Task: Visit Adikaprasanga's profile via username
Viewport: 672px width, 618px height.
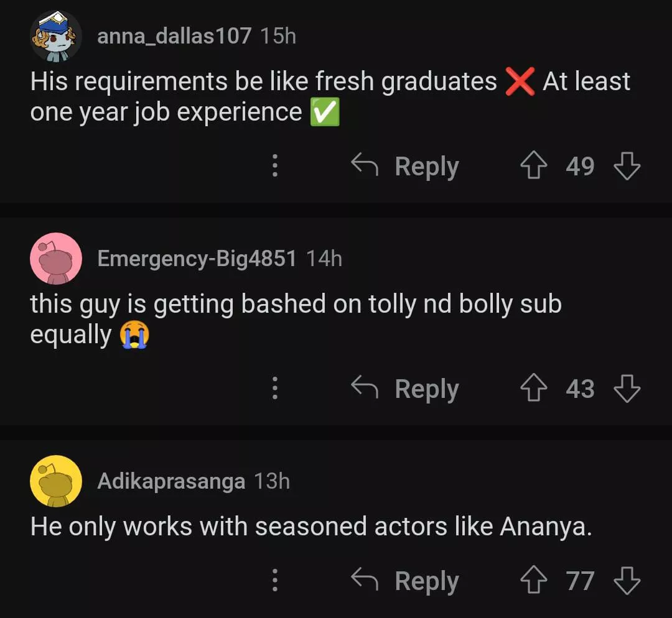Action: click(x=171, y=481)
